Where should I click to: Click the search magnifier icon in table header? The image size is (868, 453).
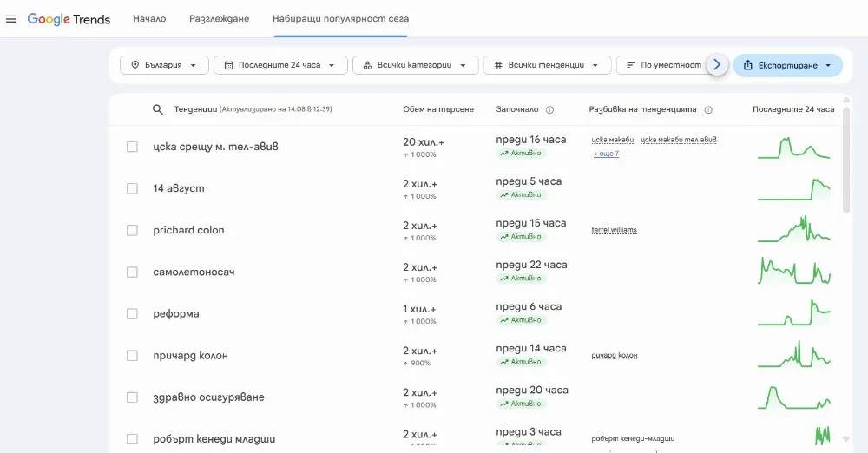[158, 109]
